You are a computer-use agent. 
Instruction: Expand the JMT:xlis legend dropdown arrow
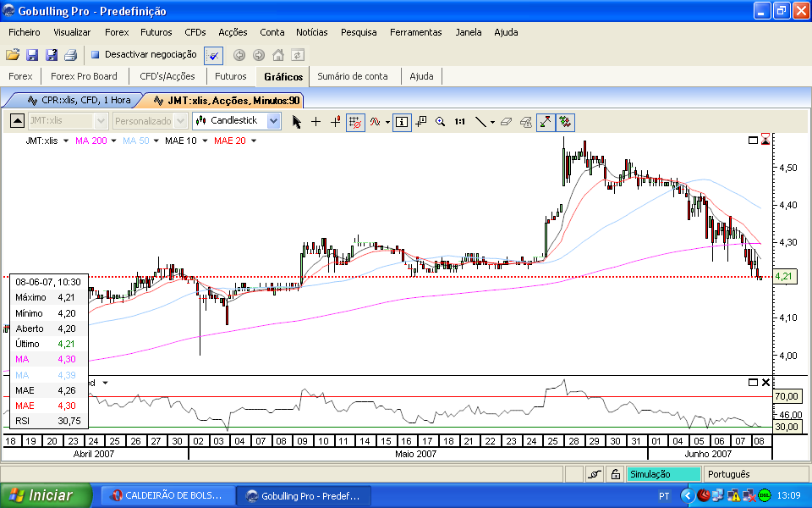click(x=66, y=141)
